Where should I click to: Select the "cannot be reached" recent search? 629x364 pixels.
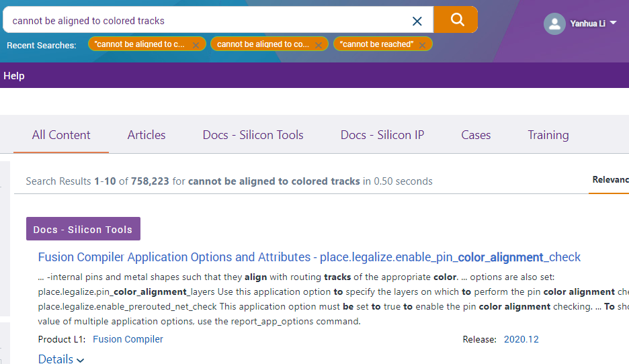coord(375,44)
